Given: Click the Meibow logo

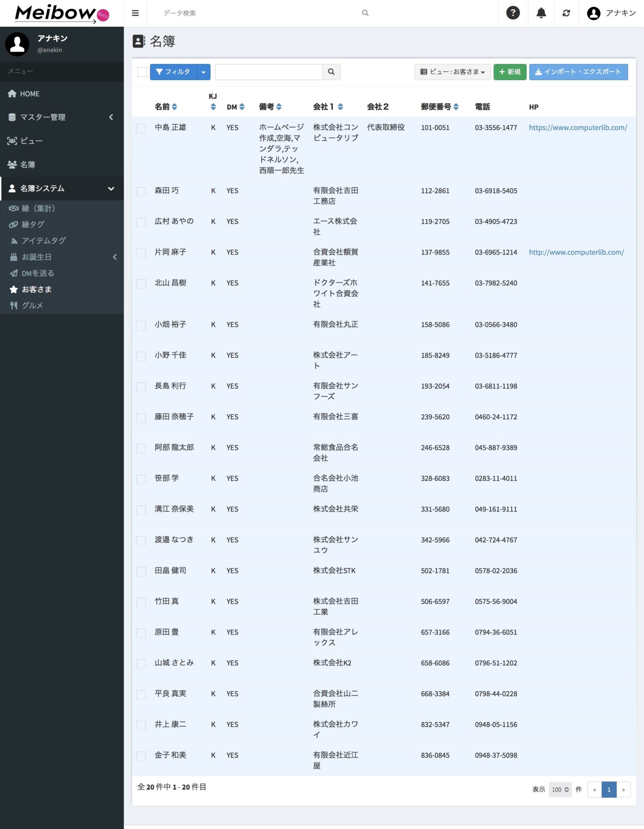Looking at the screenshot, I should pyautogui.click(x=62, y=13).
